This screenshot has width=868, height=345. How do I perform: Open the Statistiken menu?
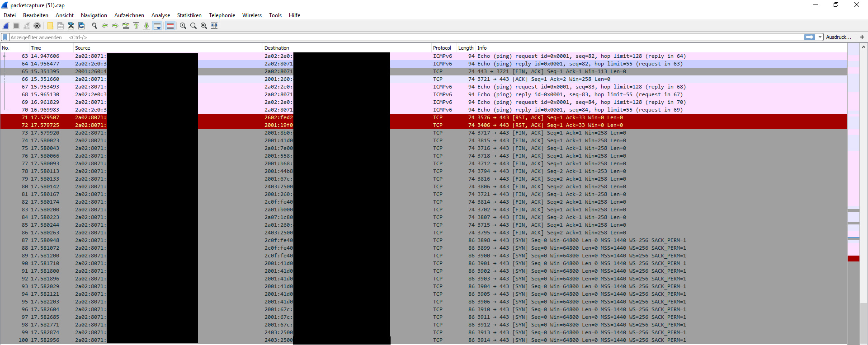tap(189, 15)
